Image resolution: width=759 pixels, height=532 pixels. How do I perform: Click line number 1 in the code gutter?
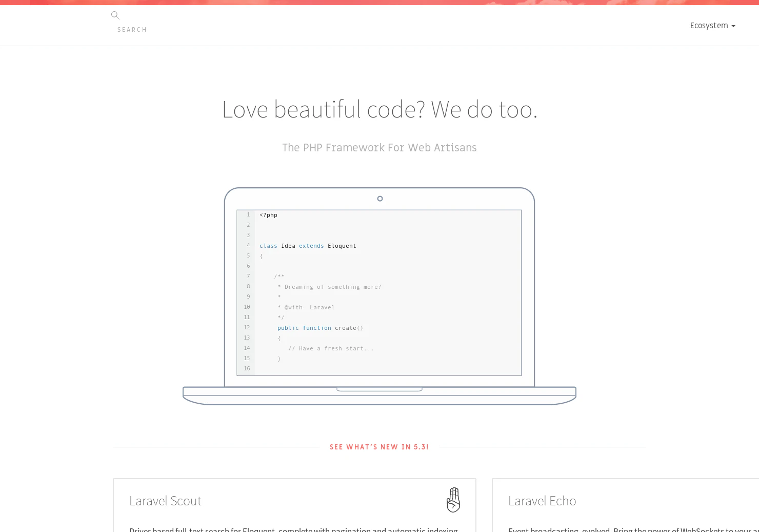pos(248,215)
